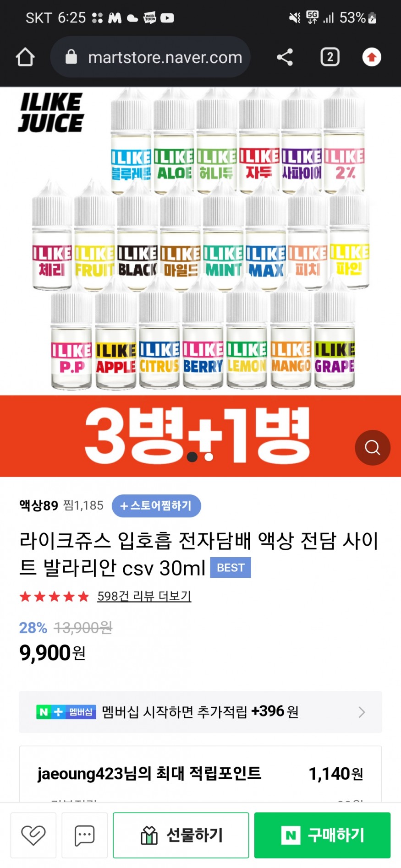
Task: Open the share icon in toolbar
Action: coord(285,57)
